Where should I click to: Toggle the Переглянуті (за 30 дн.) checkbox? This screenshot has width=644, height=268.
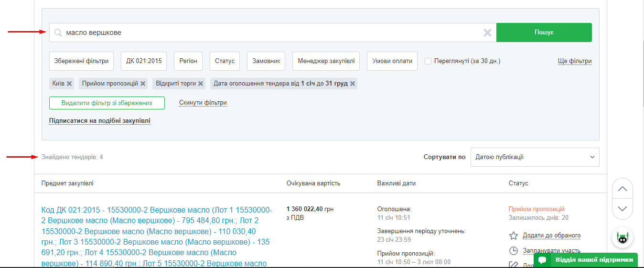(428, 61)
